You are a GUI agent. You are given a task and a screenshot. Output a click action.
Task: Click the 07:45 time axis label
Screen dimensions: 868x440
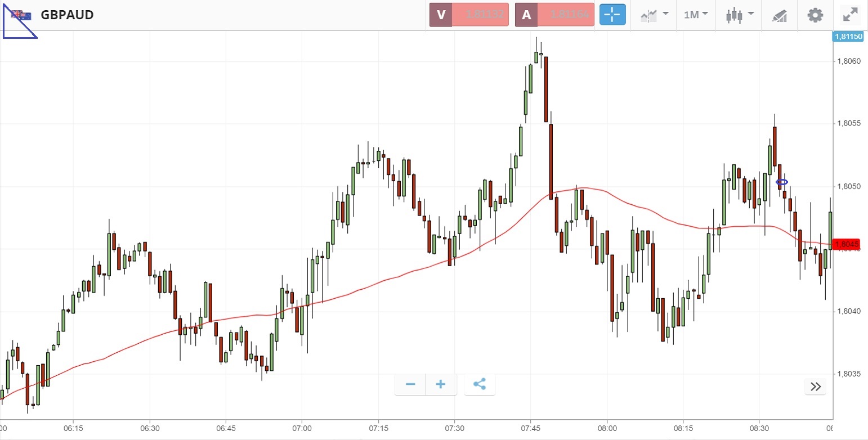click(x=530, y=427)
